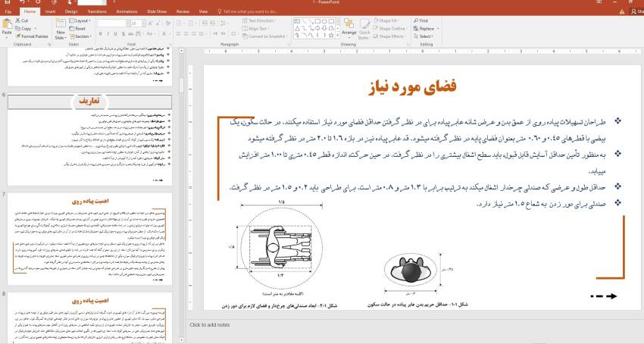Click the Share button
The image size is (644, 344).
coord(637,11)
